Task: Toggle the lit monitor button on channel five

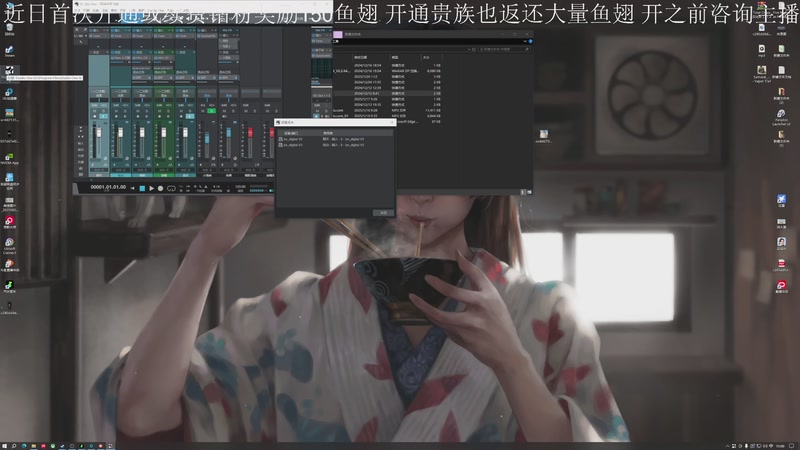Action: pyautogui.click(x=190, y=116)
